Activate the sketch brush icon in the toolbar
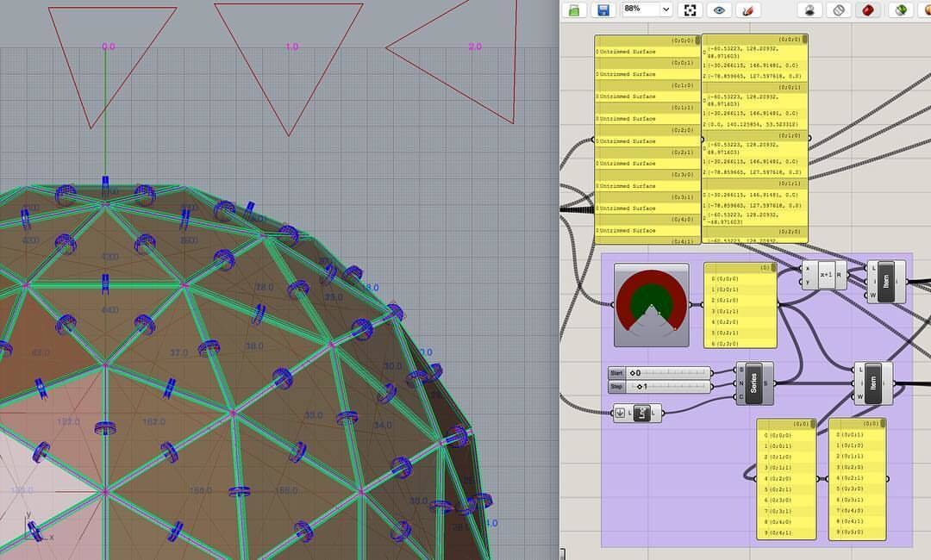931x560 pixels. [748, 10]
